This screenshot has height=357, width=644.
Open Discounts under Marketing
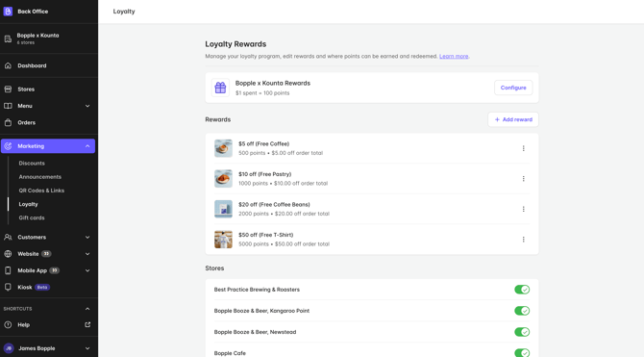(x=32, y=163)
